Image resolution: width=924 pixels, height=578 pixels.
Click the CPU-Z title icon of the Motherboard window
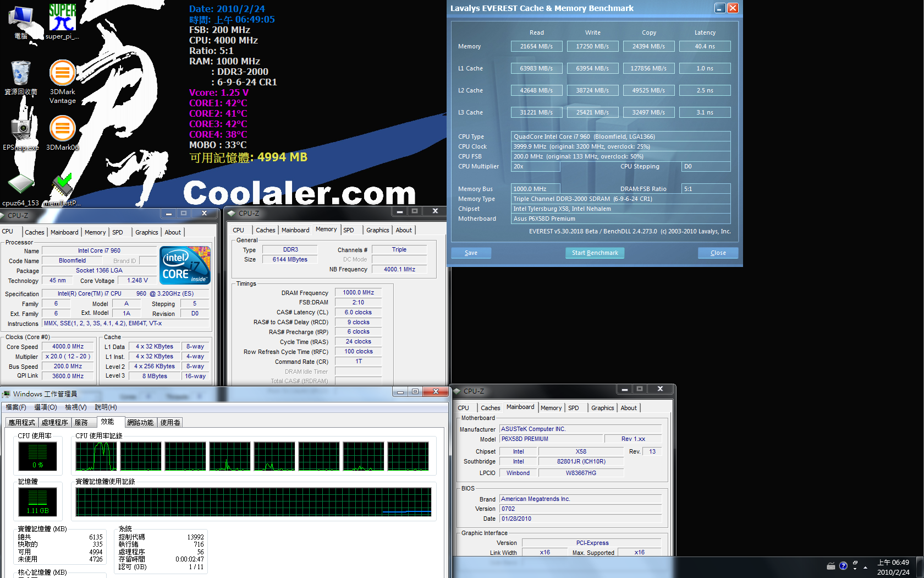457,391
